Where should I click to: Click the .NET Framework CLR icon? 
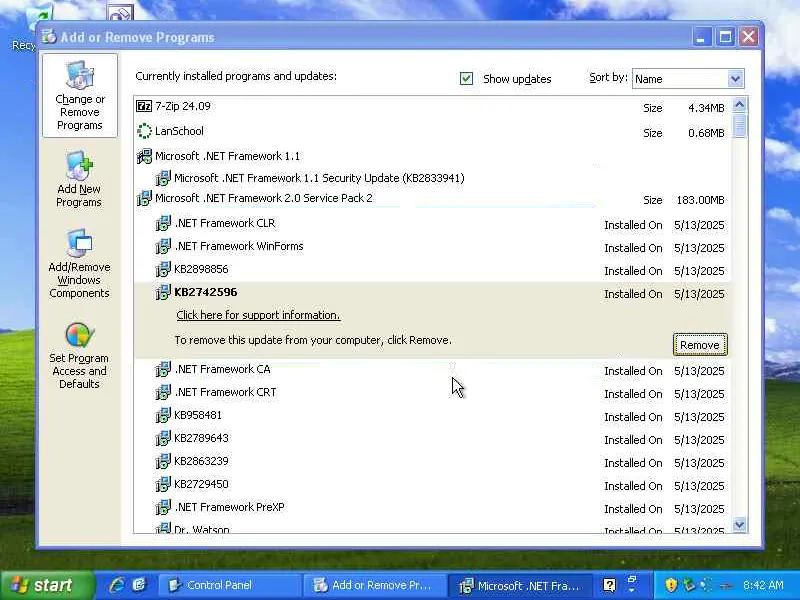pos(163,223)
